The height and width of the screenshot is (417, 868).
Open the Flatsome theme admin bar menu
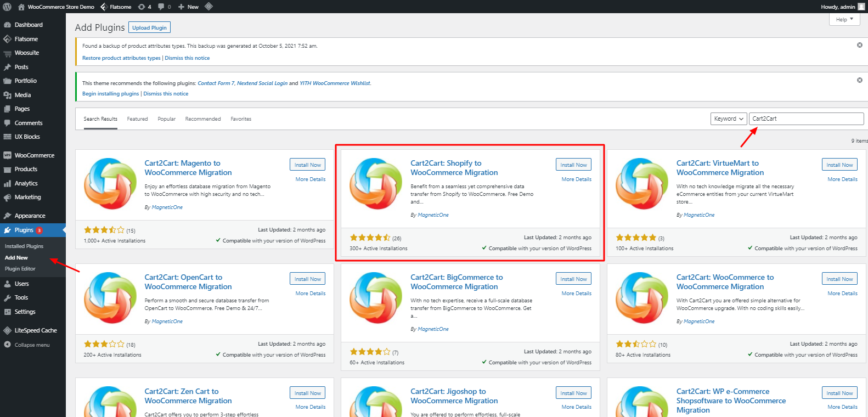point(116,7)
